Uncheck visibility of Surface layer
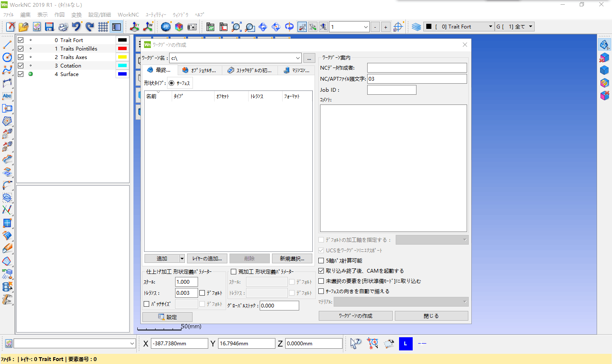This screenshot has height=364, width=612. (x=20, y=74)
